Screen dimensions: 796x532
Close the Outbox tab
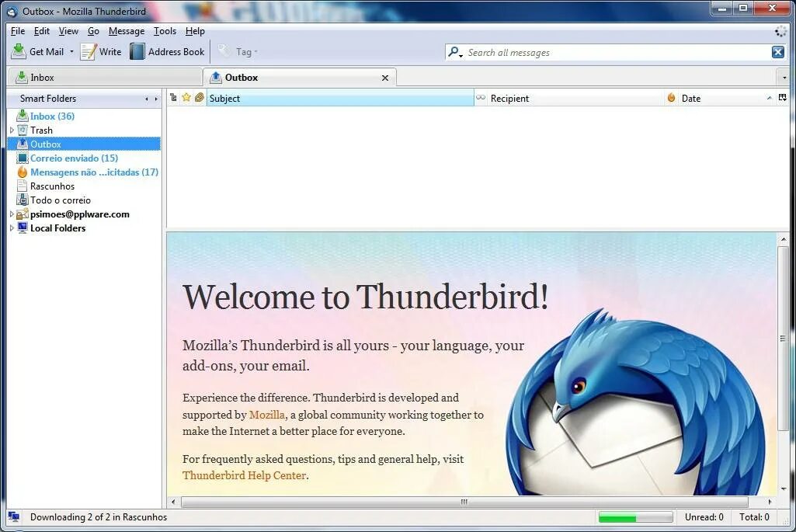(x=385, y=78)
